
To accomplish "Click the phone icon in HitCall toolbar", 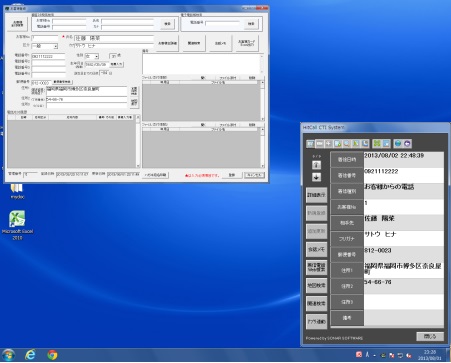I will point(365,143).
